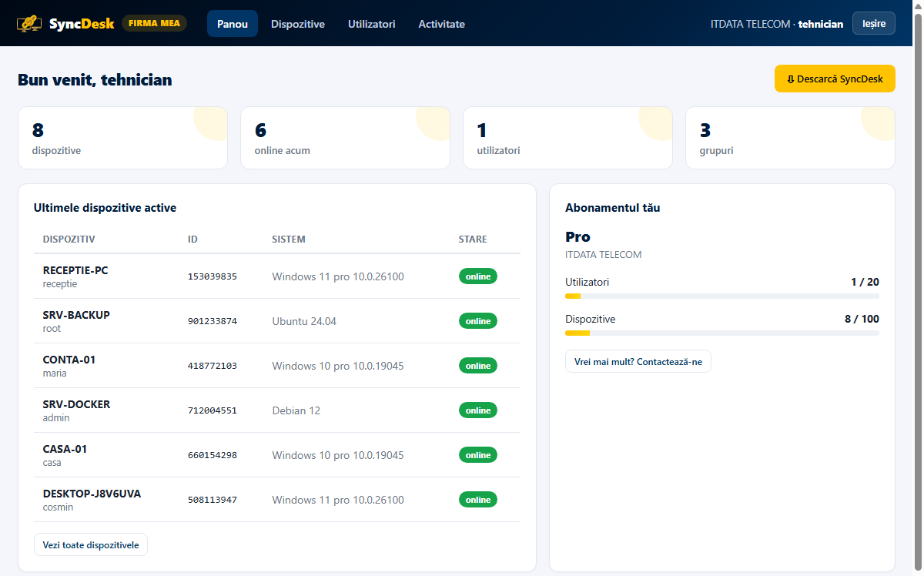The width and height of the screenshot is (924, 576).
Task: Click the Abonamentul tău heading
Action: [613, 208]
